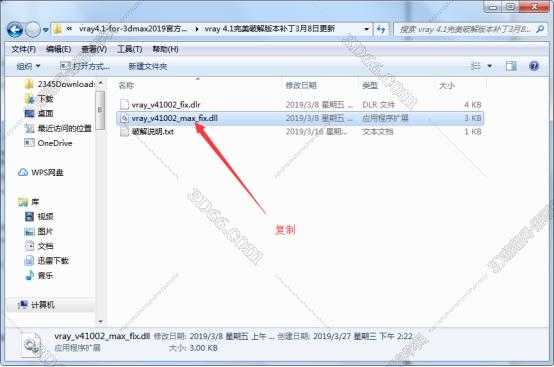Select vray4.1-for-3dmax2019 breadcrumb segment

point(133,29)
